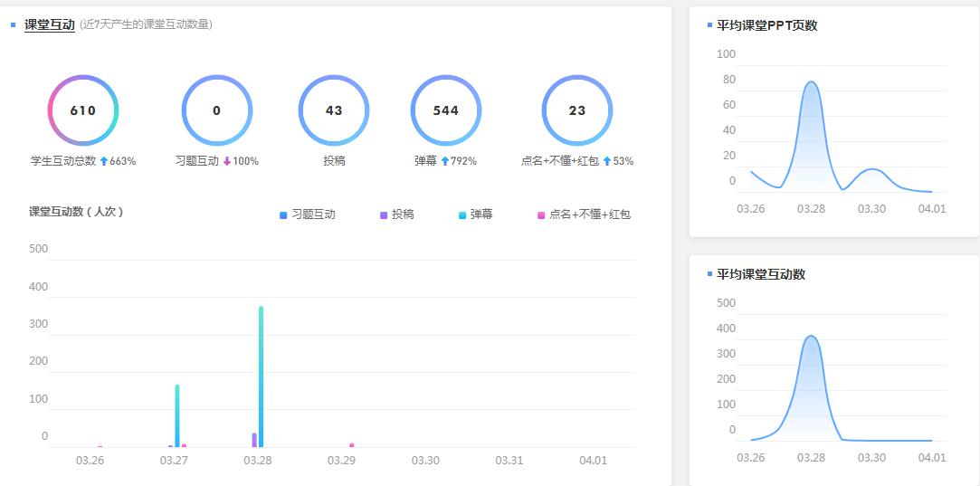Hide the 弹幕 series via legend
The image size is (980, 486).
475,214
